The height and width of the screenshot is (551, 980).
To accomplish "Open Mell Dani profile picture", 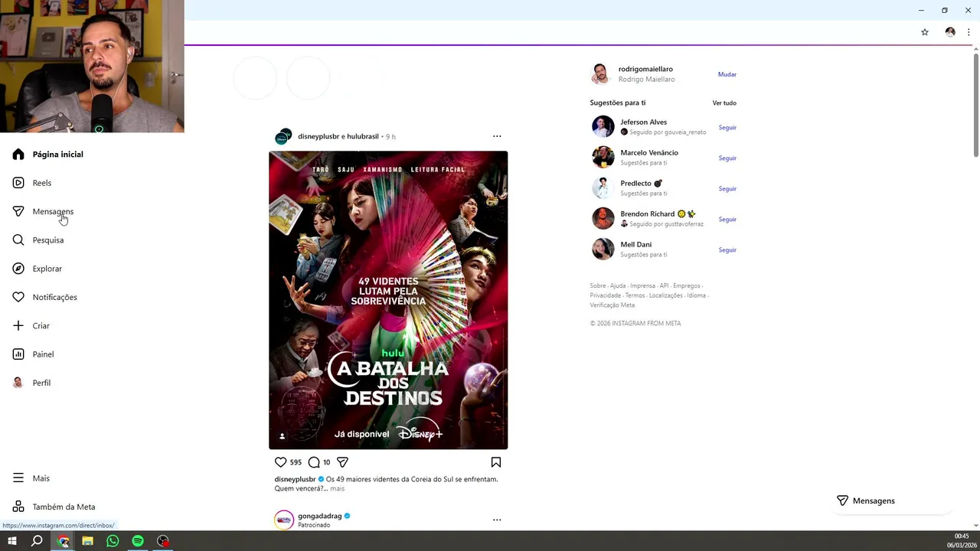I will coord(603,249).
